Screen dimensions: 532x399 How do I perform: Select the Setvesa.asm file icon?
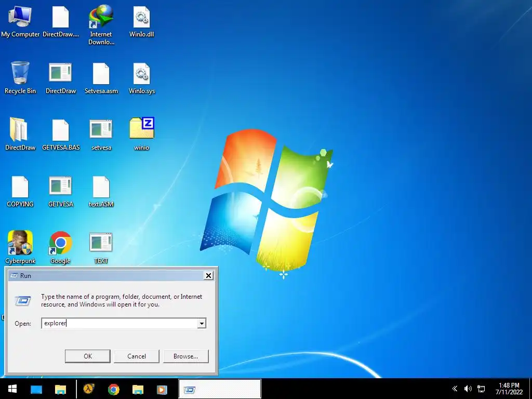pos(101,78)
